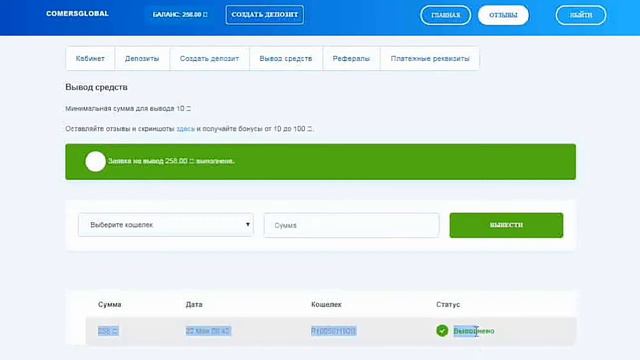Click the Кошелек column header
640x360 pixels.
click(x=326, y=304)
